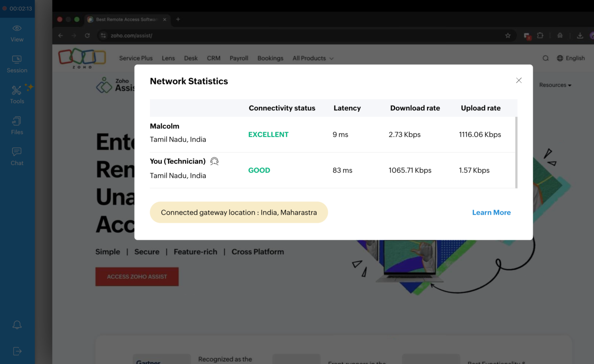Expand the Resources dropdown menu
The image size is (594, 364).
555,85
